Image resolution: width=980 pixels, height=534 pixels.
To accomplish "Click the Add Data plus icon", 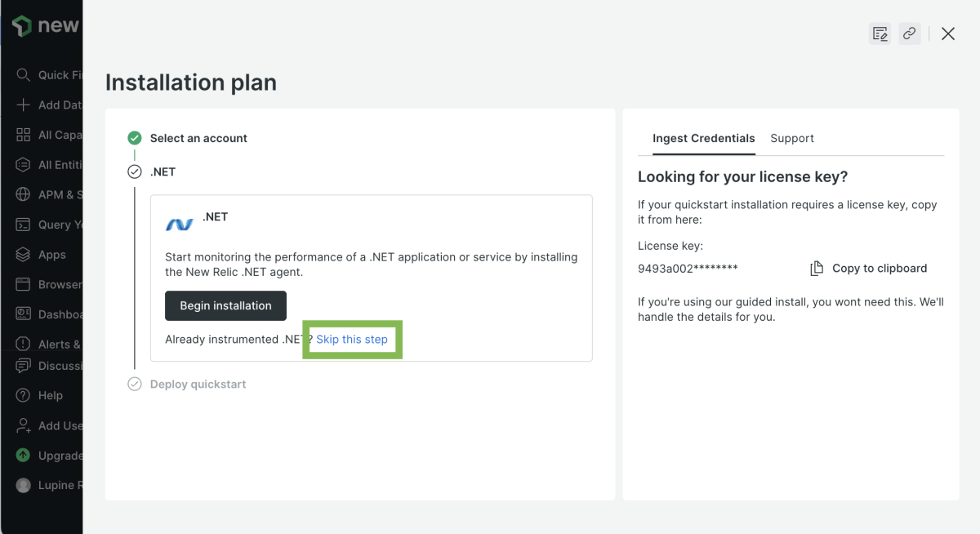I will point(23,105).
